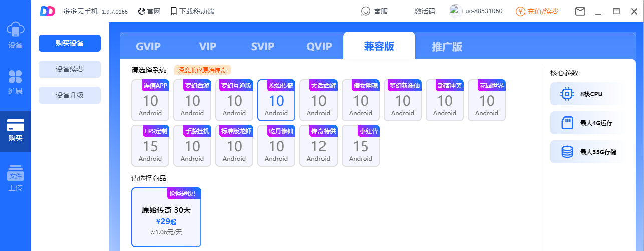
Task: Switch to the VIP tab
Action: pos(208,47)
